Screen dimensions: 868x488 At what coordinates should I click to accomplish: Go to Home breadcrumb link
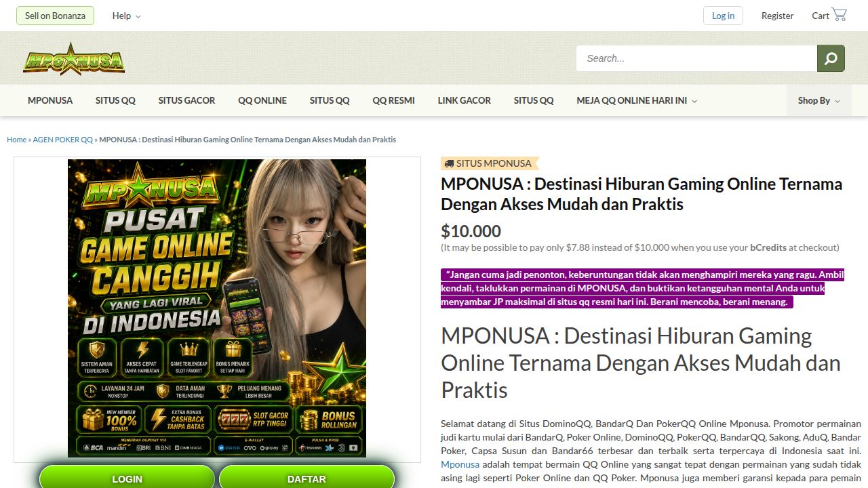tap(16, 140)
